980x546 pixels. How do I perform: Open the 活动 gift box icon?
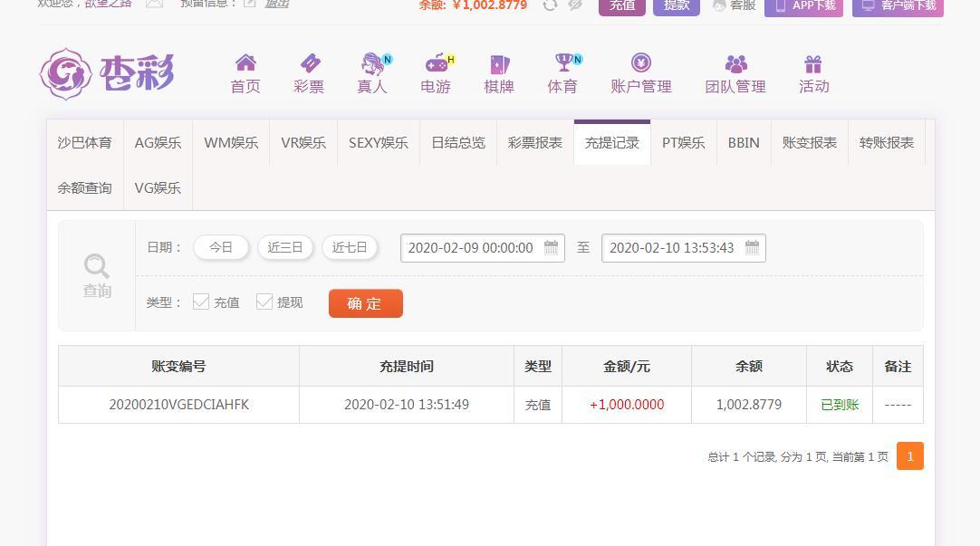coord(813,63)
